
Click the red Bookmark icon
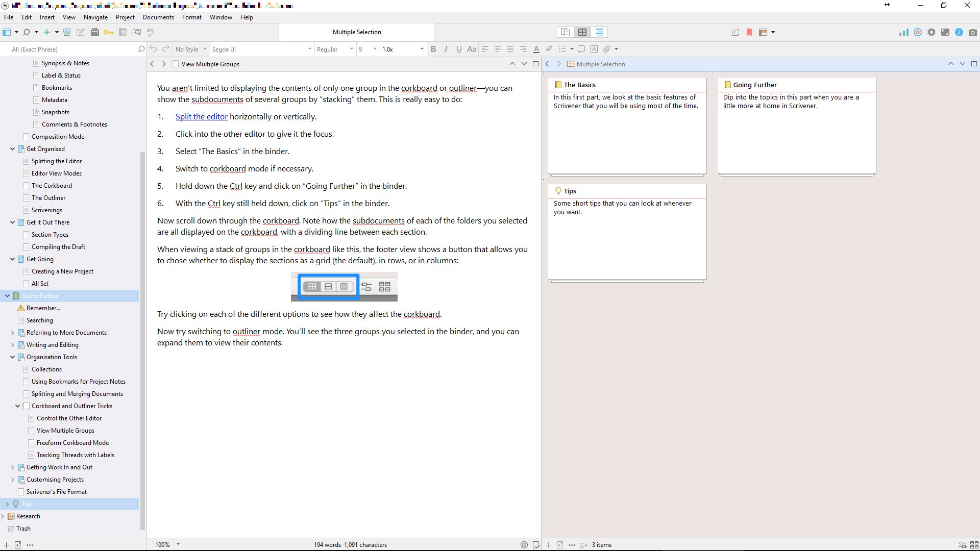tap(749, 32)
